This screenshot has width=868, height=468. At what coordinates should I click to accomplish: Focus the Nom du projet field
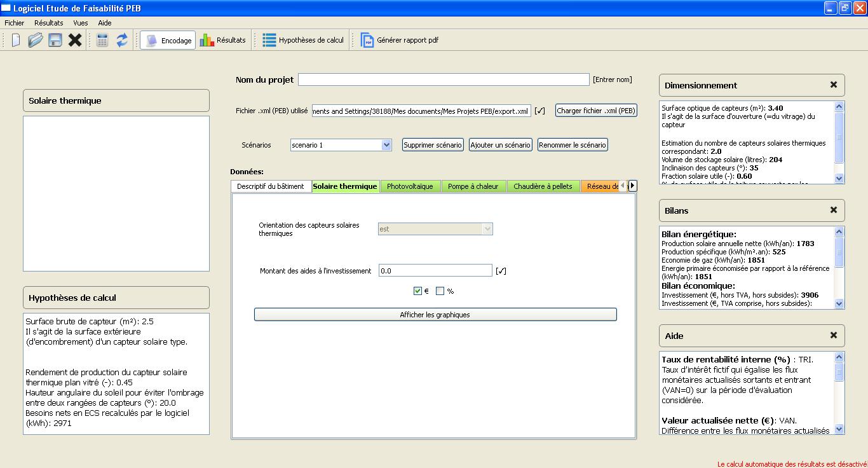pos(444,79)
